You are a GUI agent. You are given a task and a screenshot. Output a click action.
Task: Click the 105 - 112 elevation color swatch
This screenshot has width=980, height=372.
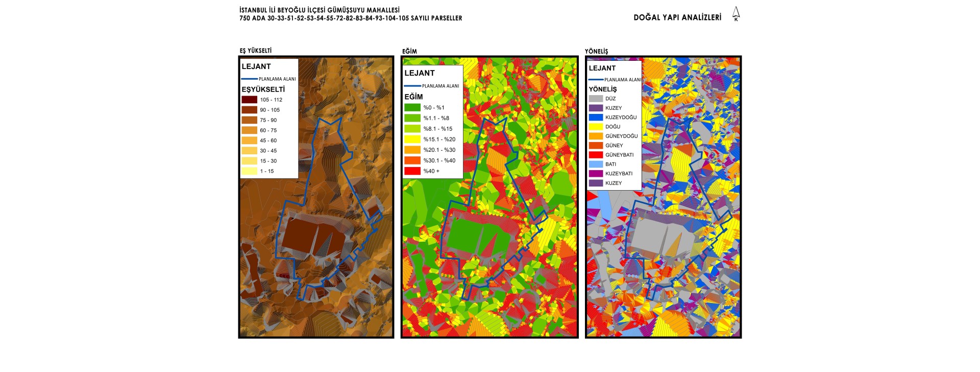(x=249, y=100)
